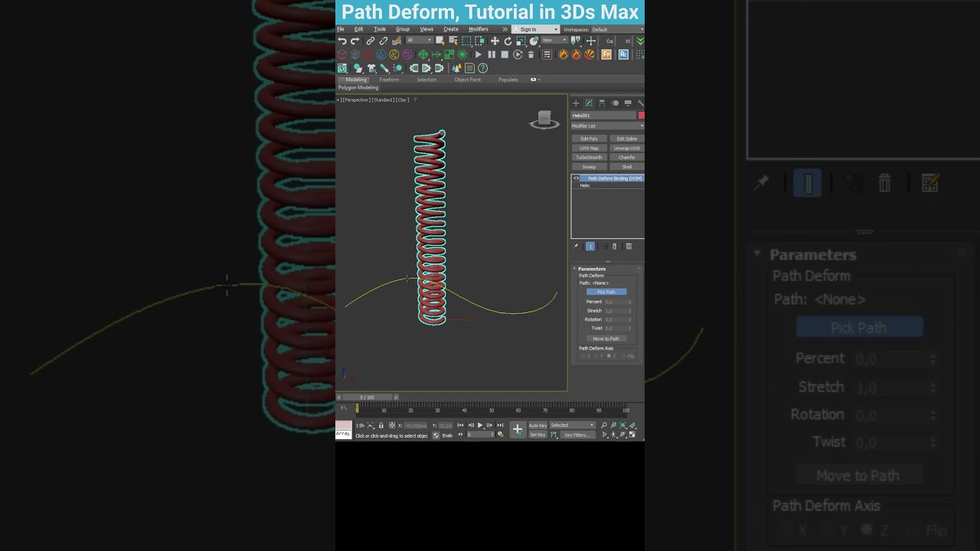Open Select by Name list icon
Viewport: 980px width, 551px height.
[453, 41]
